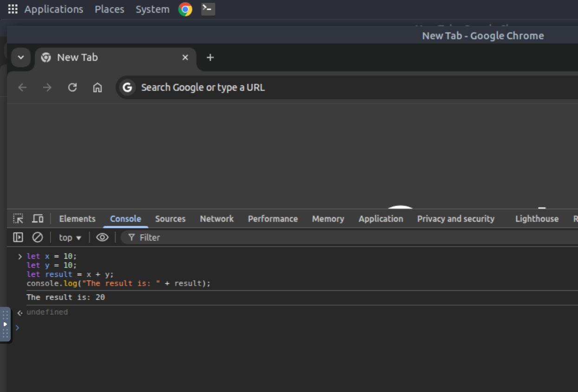
Task: Toggle the device toolbar icon
Action: [x=38, y=219]
